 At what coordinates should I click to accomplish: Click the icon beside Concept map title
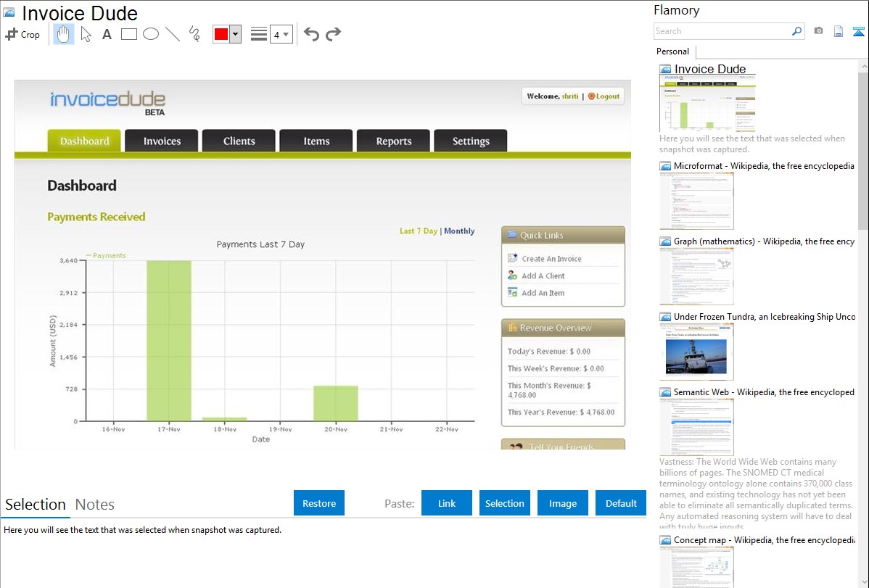(665, 540)
